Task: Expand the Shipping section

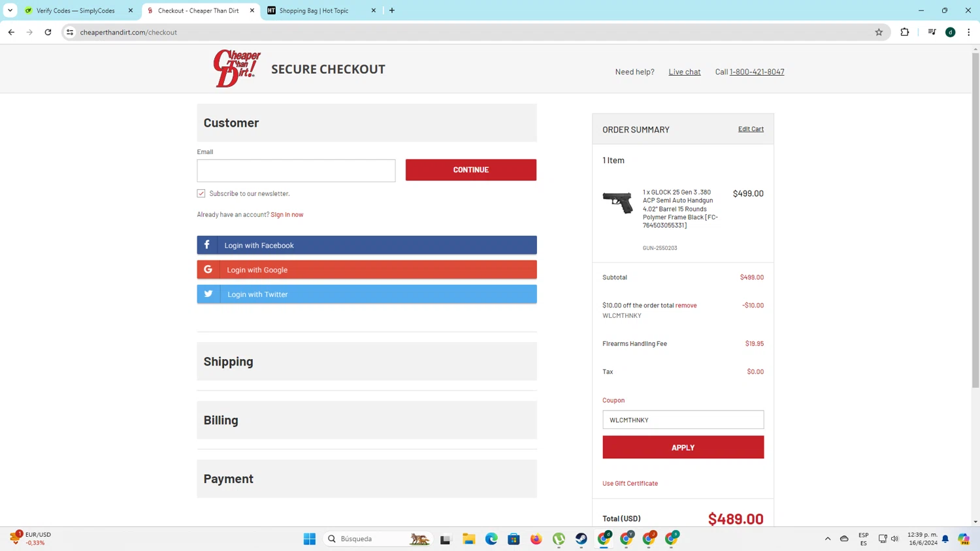Action: click(x=367, y=361)
